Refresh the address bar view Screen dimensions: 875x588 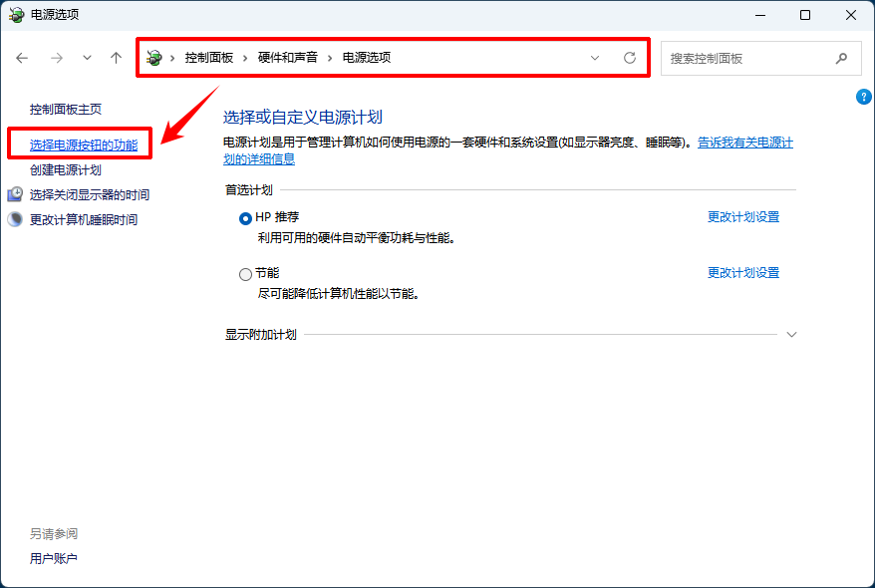pyautogui.click(x=630, y=58)
